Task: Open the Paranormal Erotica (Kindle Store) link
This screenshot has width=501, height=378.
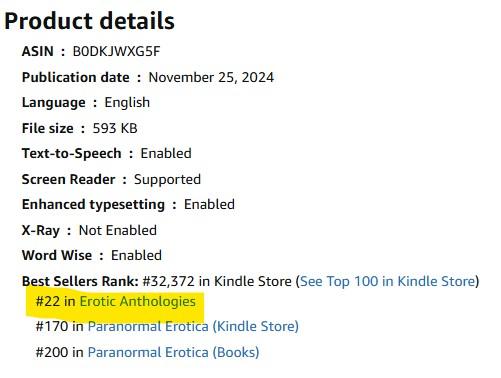Action: coord(193,326)
